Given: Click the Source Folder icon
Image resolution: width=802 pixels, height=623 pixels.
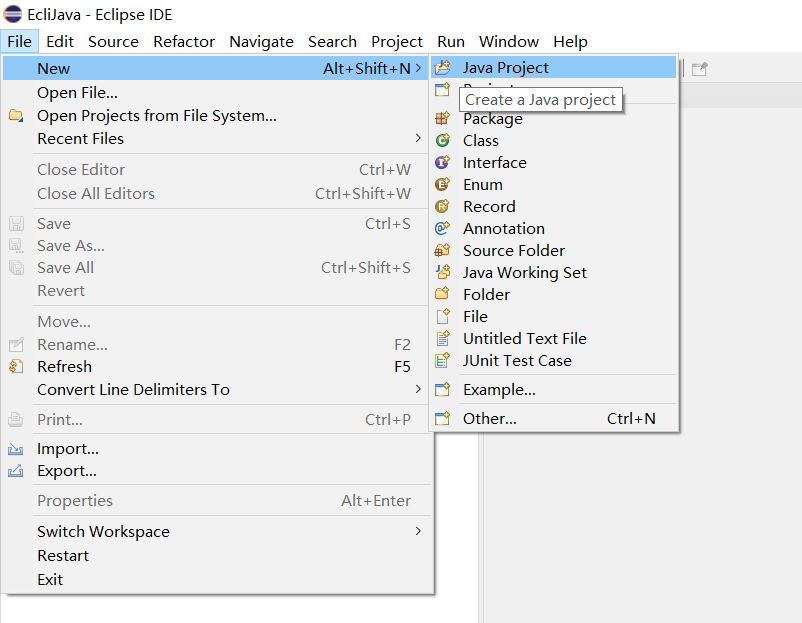Looking at the screenshot, I should [x=442, y=250].
